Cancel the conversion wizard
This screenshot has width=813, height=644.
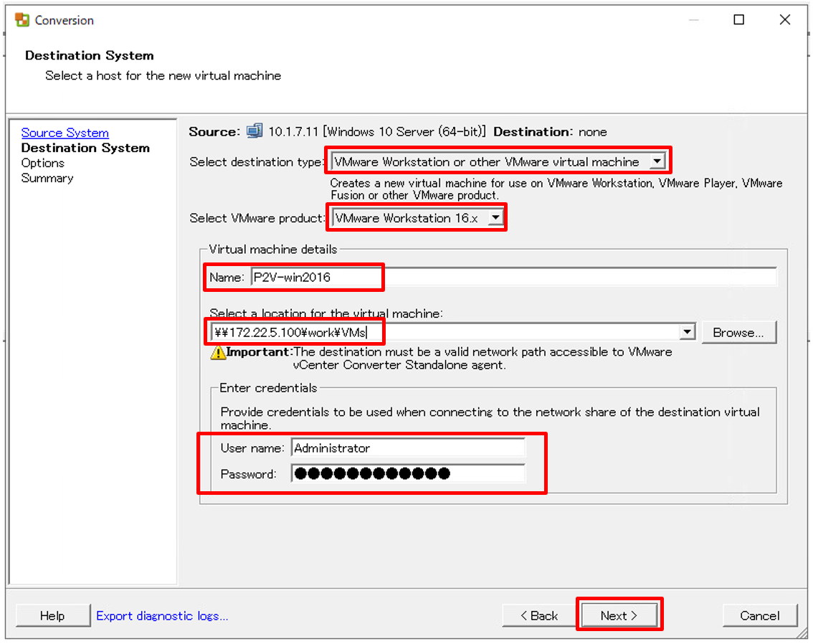click(760, 615)
